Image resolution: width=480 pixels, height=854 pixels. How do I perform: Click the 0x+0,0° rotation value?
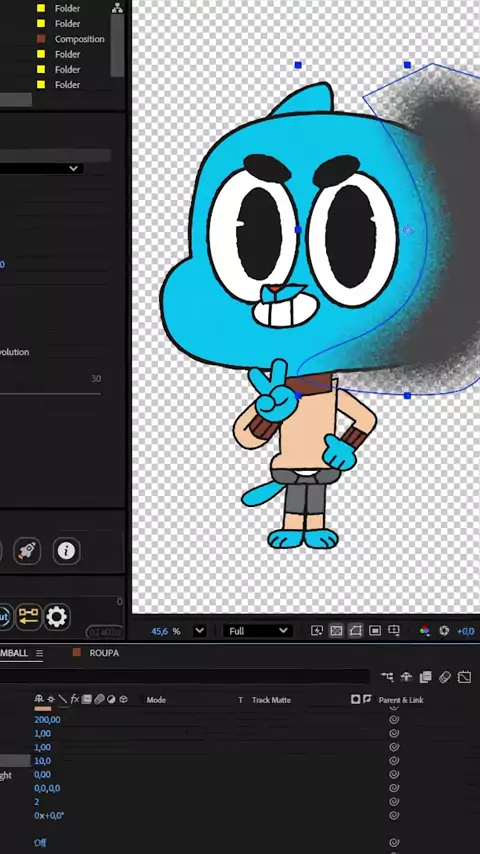(x=49, y=815)
